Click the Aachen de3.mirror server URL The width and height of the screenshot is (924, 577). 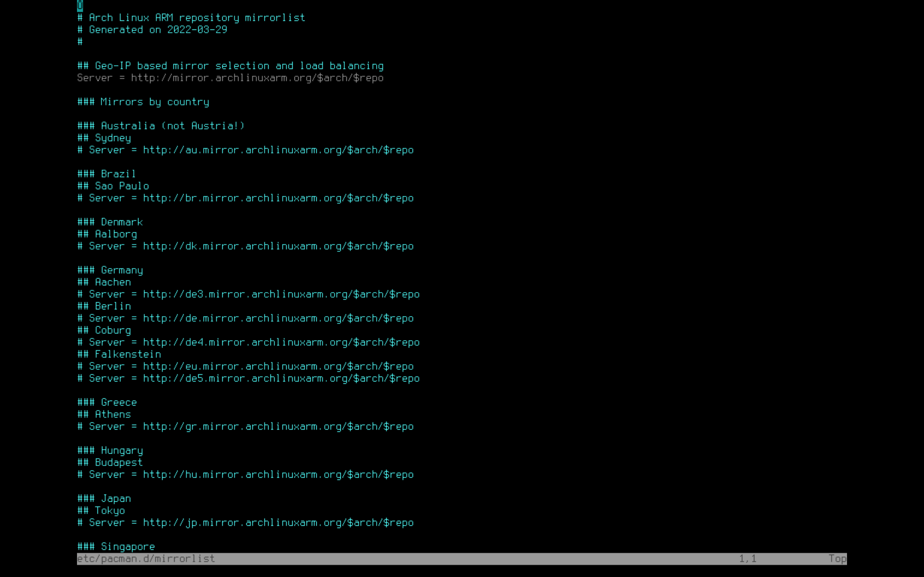pos(281,294)
